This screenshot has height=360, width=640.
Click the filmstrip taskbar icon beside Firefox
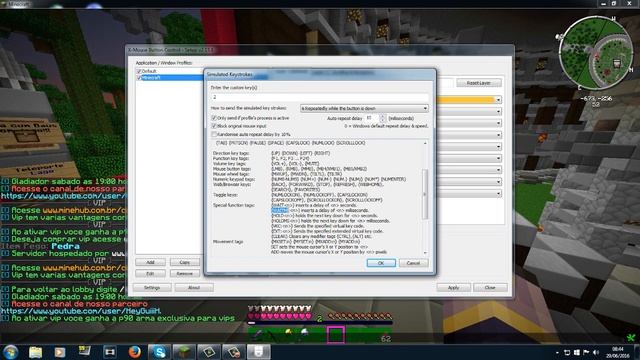coord(109,352)
